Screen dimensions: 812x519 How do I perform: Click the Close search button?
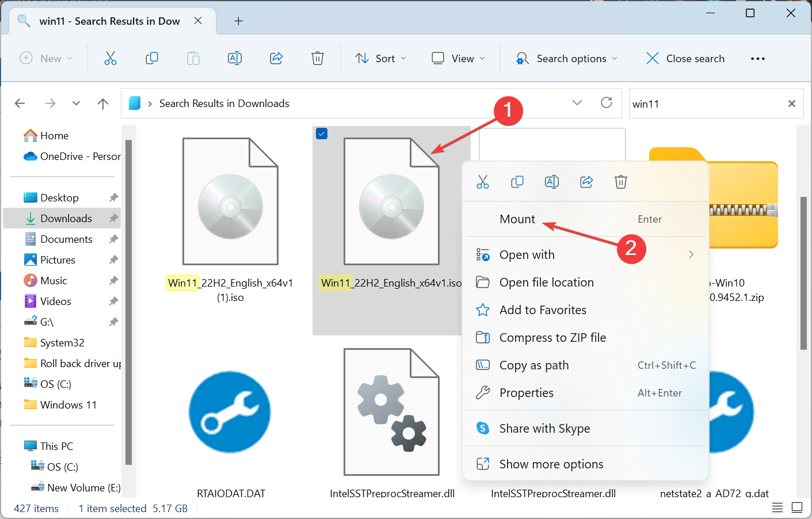point(684,58)
